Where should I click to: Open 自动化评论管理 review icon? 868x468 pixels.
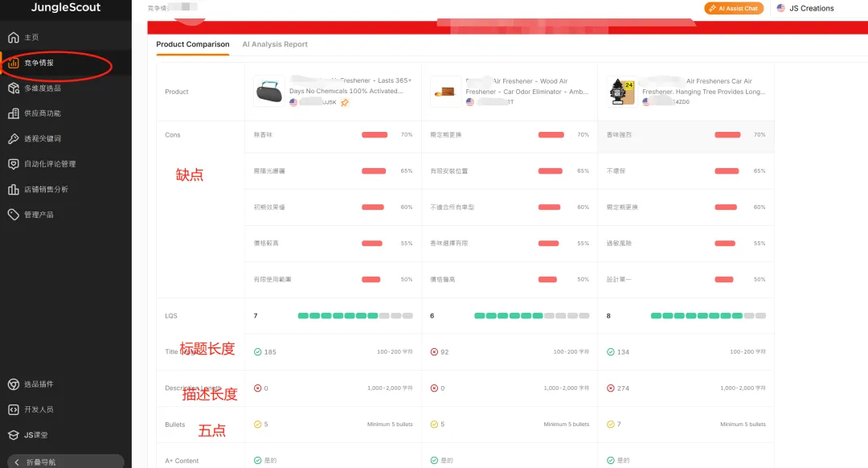[x=14, y=164]
